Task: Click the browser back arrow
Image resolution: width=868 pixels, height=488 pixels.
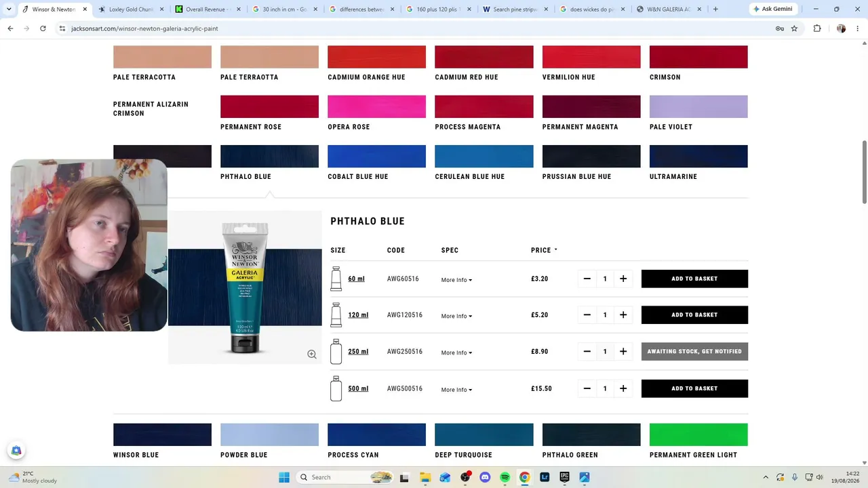Action: (x=10, y=28)
